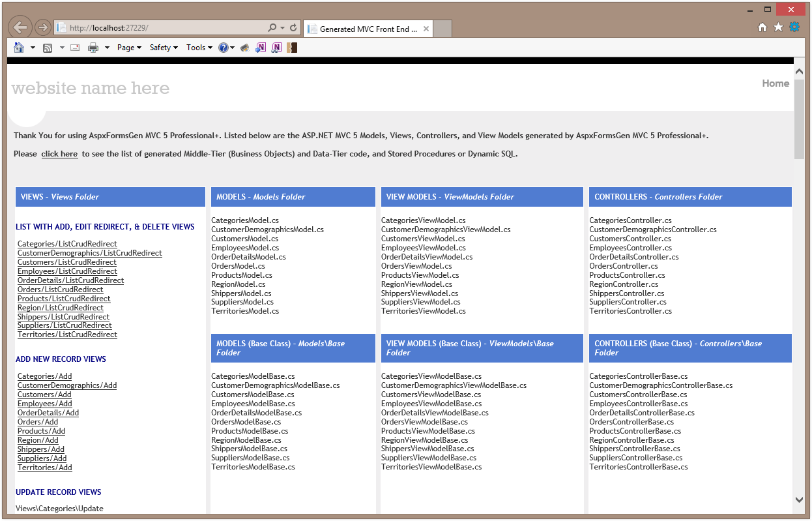Open the Orders/ListCrudRedirect link

tap(61, 290)
